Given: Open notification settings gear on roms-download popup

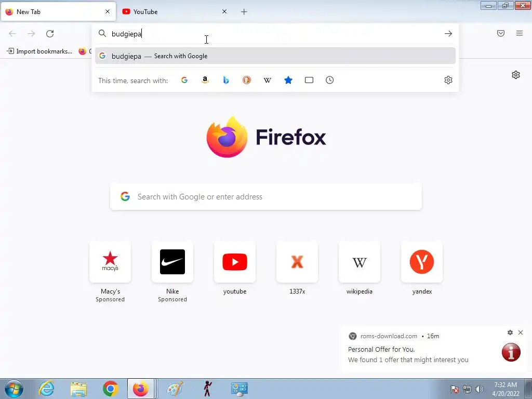Looking at the screenshot, I should 510,332.
